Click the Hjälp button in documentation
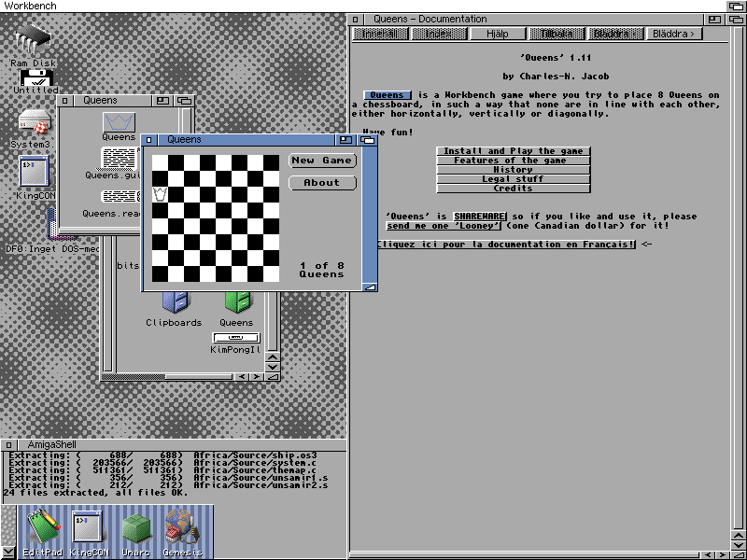This screenshot has height=560, width=747. [x=498, y=34]
